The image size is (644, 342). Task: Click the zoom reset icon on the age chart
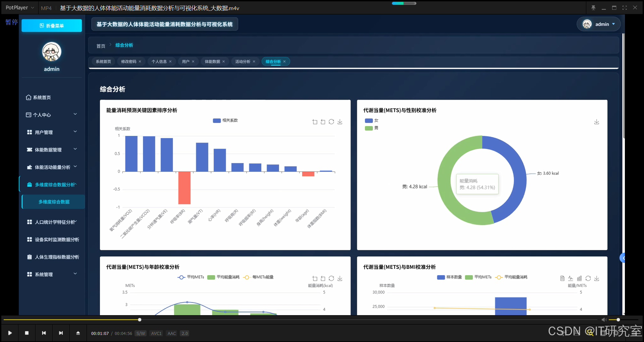[323, 279]
